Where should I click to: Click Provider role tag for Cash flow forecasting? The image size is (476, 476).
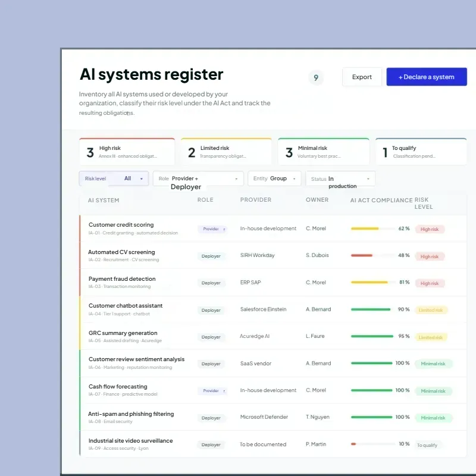click(212, 391)
